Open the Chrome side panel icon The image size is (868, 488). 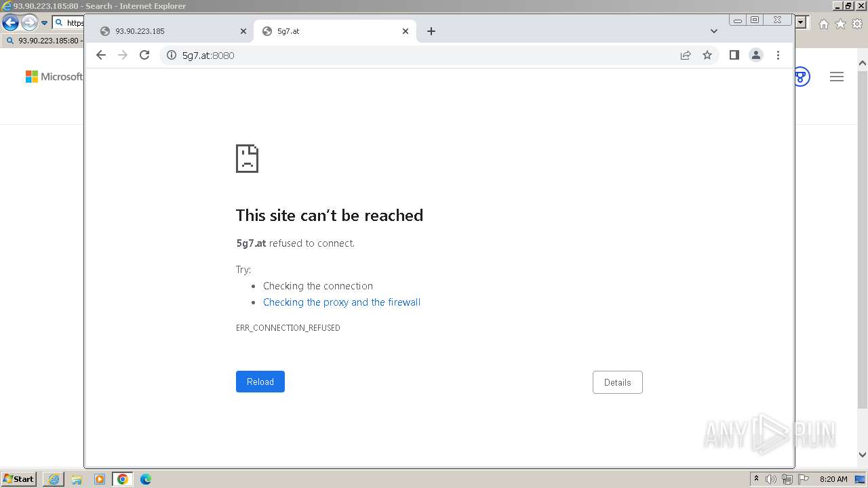tap(734, 55)
